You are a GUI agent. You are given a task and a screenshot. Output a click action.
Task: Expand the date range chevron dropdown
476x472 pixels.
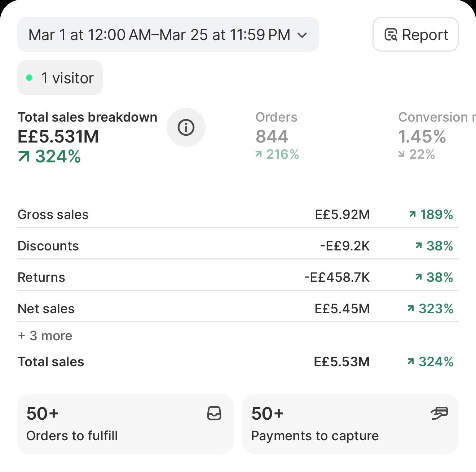pyautogui.click(x=302, y=35)
